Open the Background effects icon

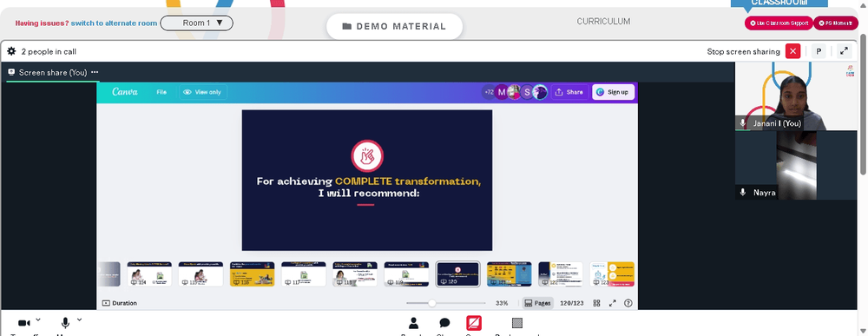pos(517,323)
